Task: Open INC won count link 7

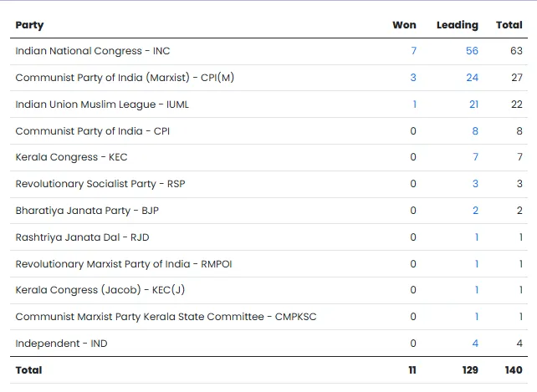Action: 414,51
